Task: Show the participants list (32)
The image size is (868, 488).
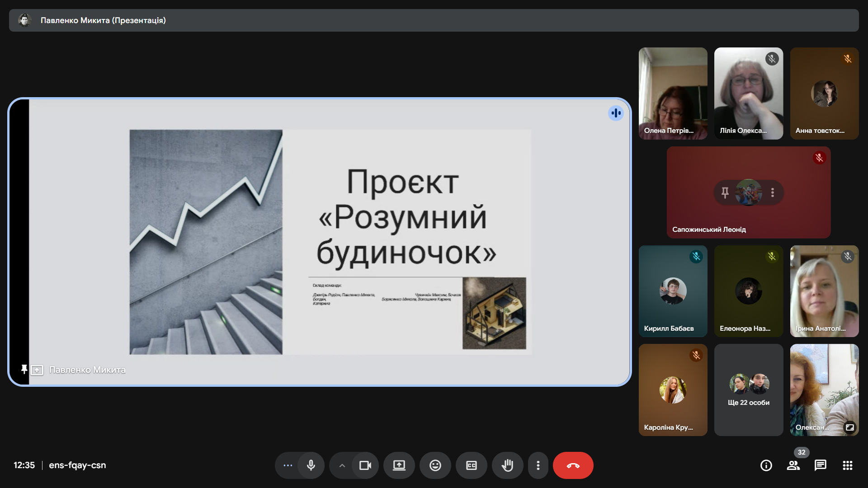Action: click(x=793, y=465)
